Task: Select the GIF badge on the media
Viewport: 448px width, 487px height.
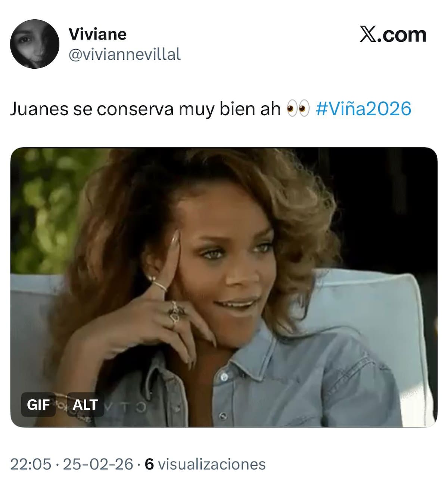Action: (38, 404)
